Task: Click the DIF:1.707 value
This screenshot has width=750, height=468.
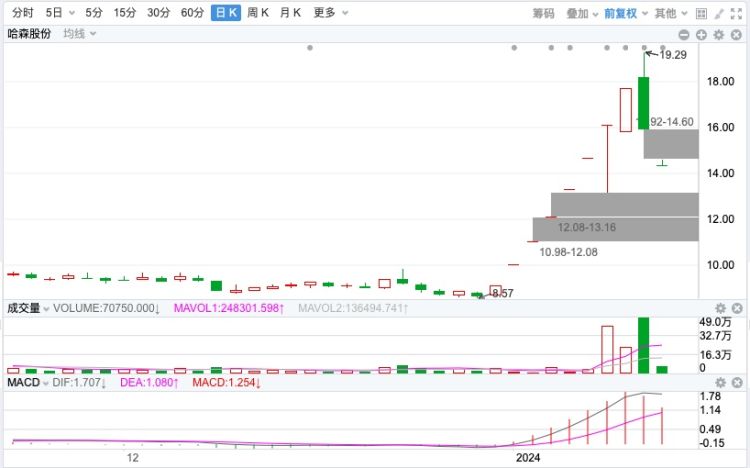Action: click(79, 382)
